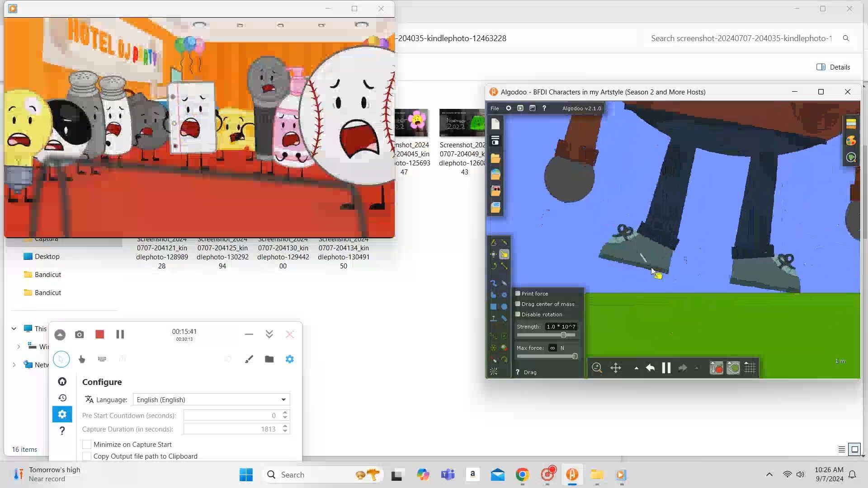Image resolution: width=868 pixels, height=488 pixels.
Task: Open output folder in recorder
Action: coord(269,359)
